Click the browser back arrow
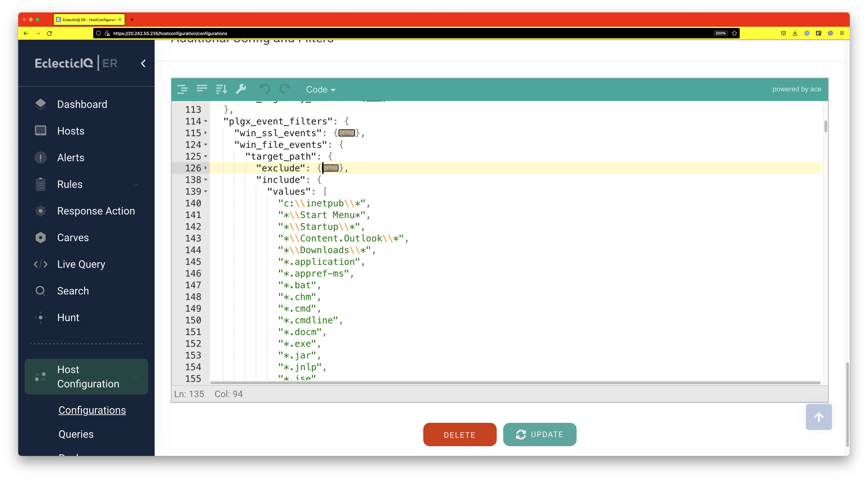The height and width of the screenshot is (480, 868). (26, 33)
